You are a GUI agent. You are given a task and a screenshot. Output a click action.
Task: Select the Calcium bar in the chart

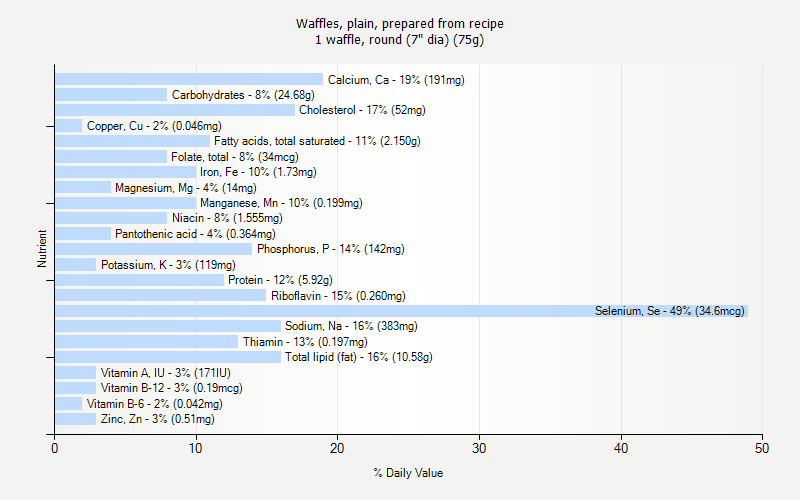(189, 79)
